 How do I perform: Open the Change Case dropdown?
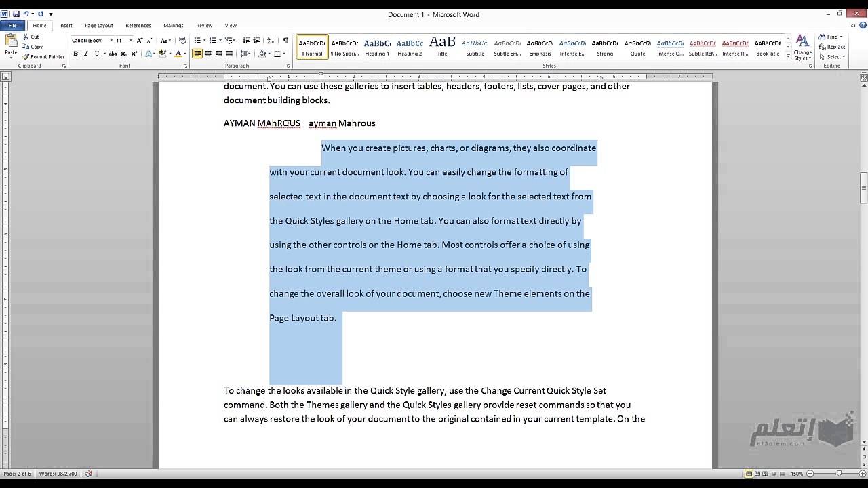point(165,41)
